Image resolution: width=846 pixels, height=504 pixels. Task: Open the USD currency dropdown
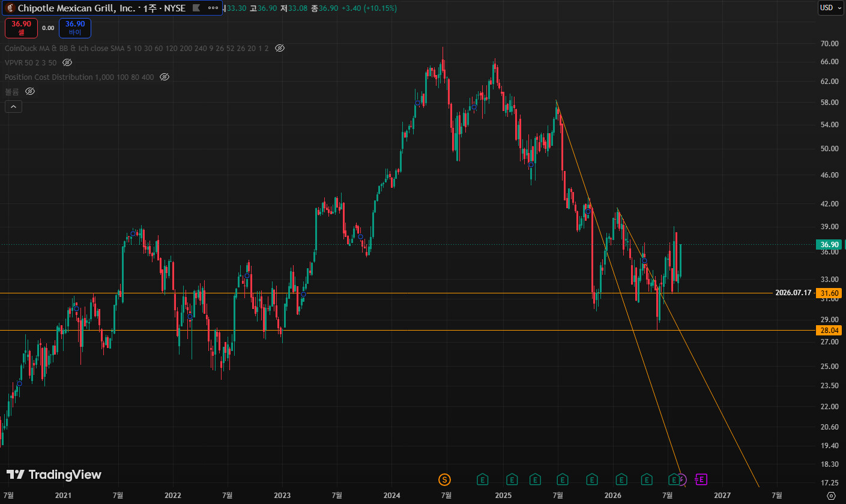point(830,8)
